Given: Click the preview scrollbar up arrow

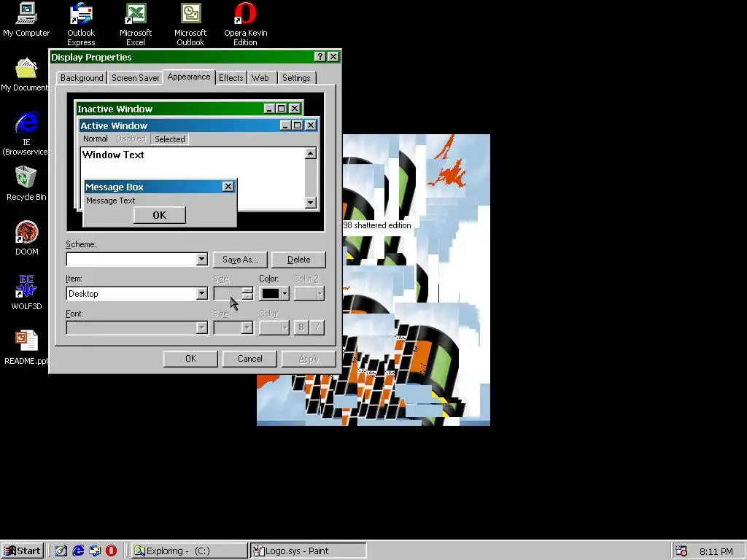Looking at the screenshot, I should (x=311, y=153).
